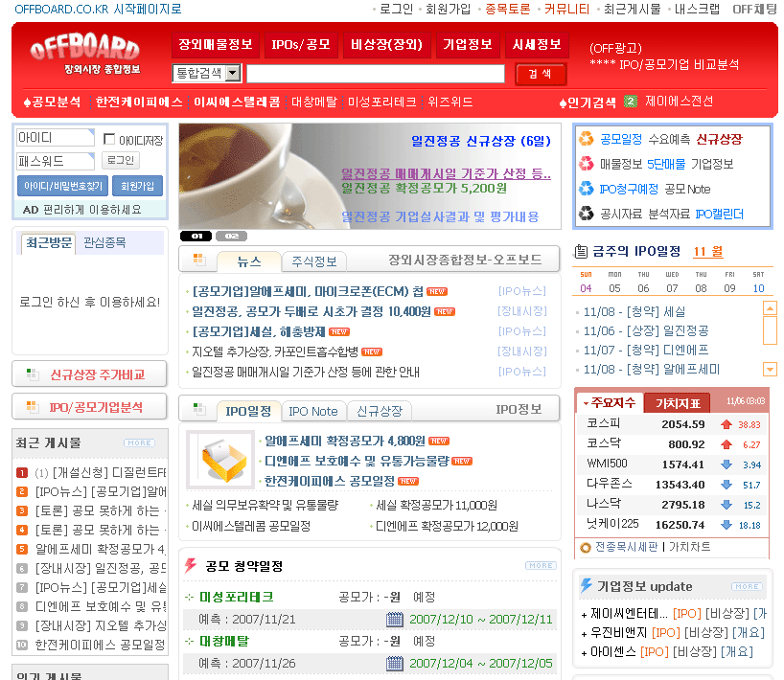Click the number 1 badge in 최근 게시물
The image size is (784, 680).
click(x=22, y=473)
